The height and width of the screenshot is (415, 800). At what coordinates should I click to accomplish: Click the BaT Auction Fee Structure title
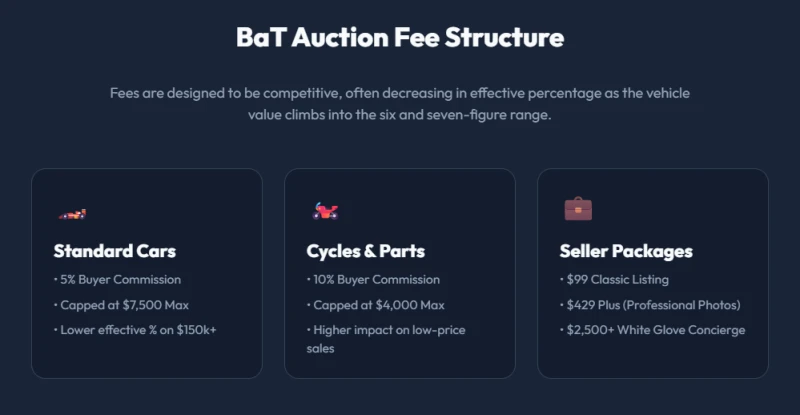point(400,38)
